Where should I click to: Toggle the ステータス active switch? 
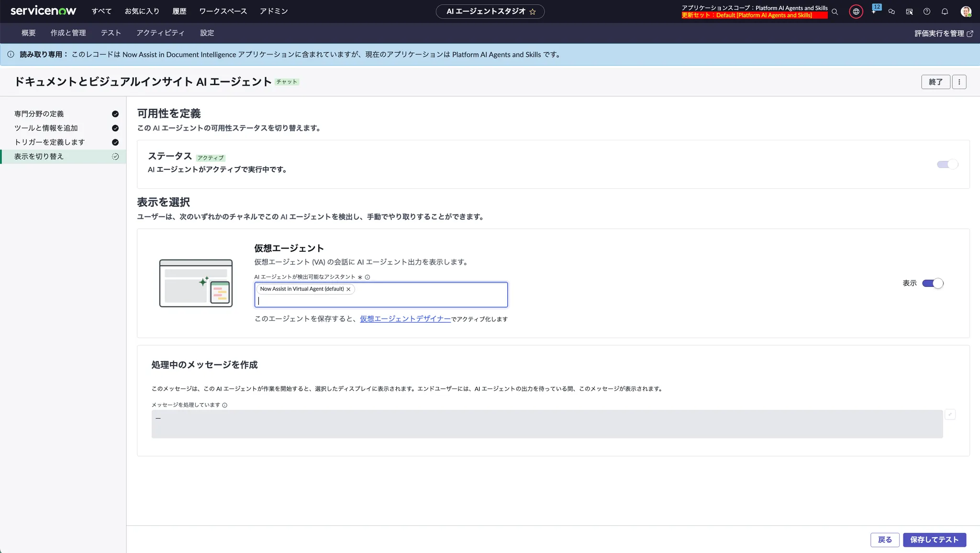(947, 164)
